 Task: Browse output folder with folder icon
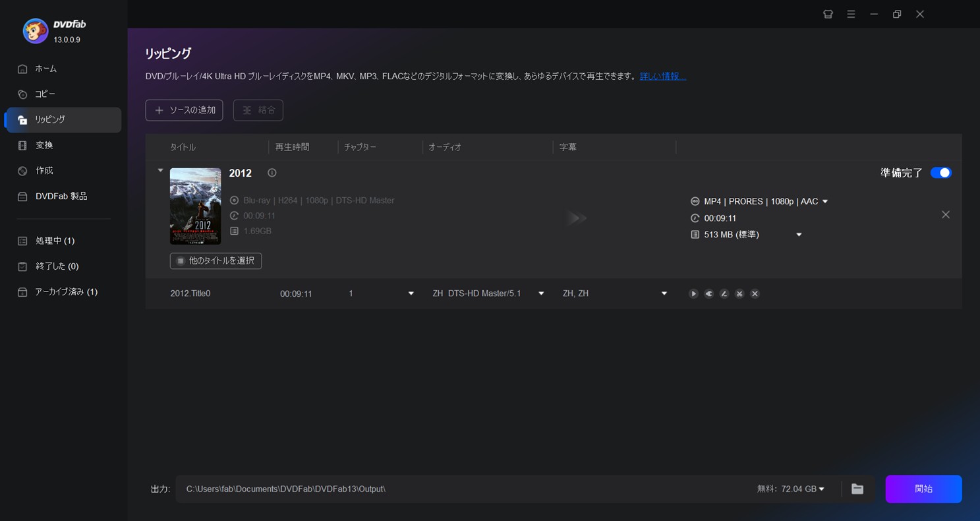(x=857, y=489)
